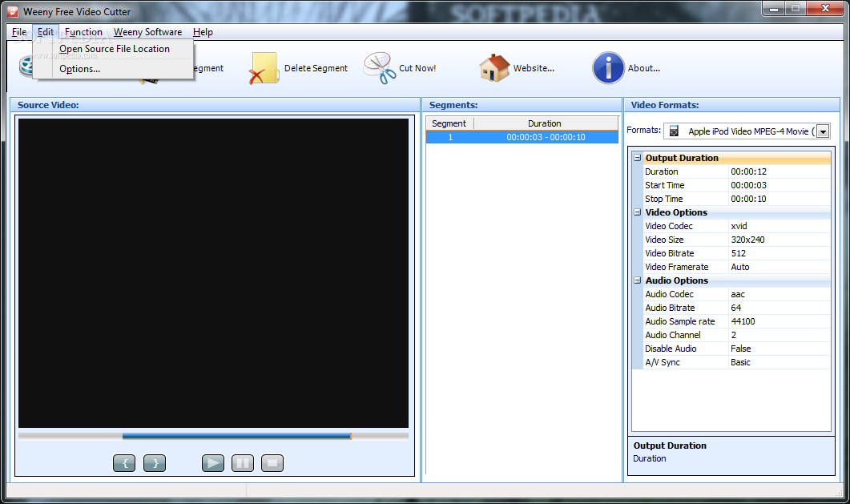Select segment 1 row 00:00:03 - 00:00:10

point(522,137)
